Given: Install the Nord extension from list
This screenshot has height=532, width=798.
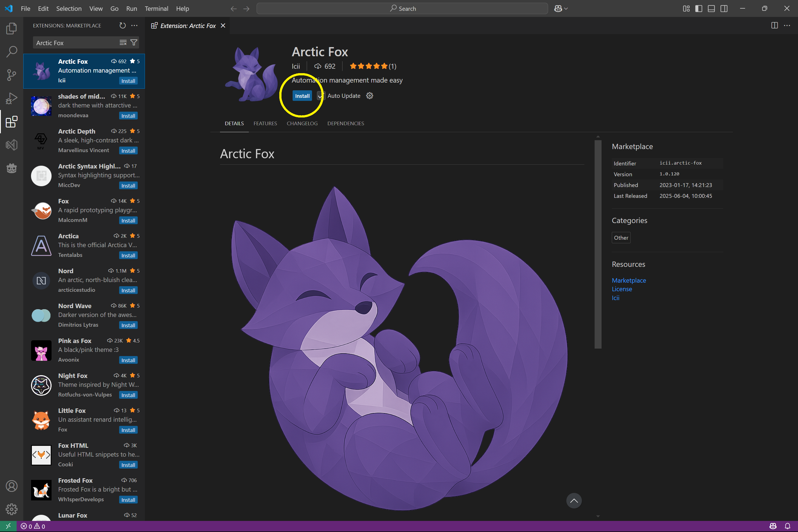Looking at the screenshot, I should pyautogui.click(x=128, y=290).
